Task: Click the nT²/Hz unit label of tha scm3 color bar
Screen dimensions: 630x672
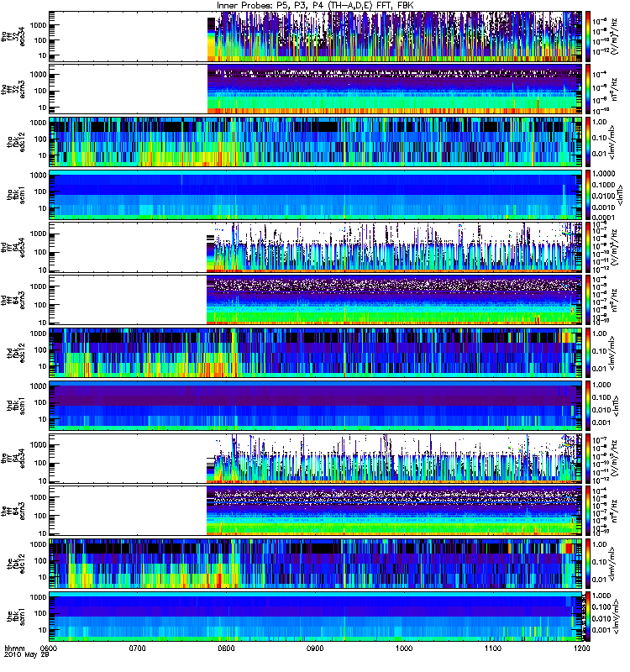Action: pyautogui.click(x=615, y=89)
